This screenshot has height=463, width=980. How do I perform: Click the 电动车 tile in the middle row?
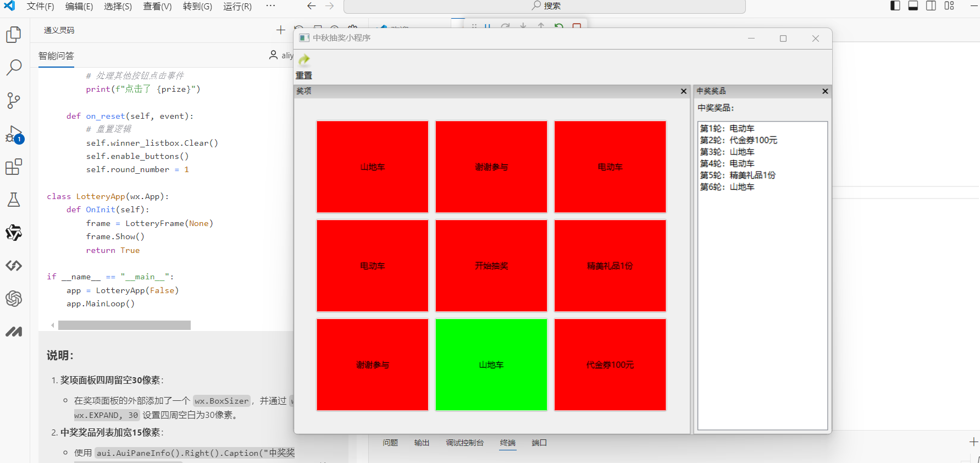pyautogui.click(x=373, y=266)
